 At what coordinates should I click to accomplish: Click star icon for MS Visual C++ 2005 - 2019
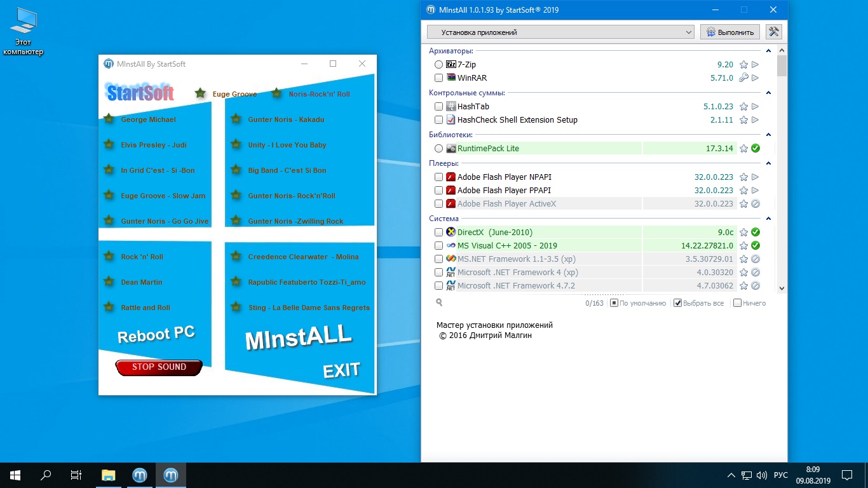(x=743, y=246)
